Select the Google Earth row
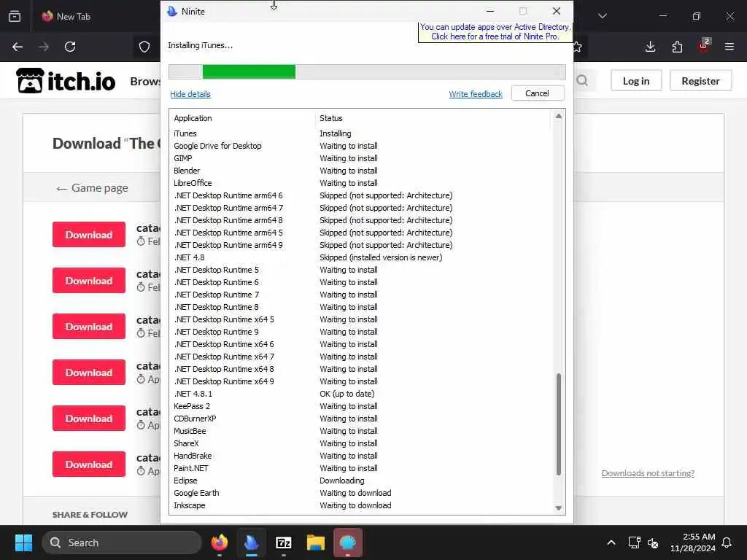 point(360,493)
